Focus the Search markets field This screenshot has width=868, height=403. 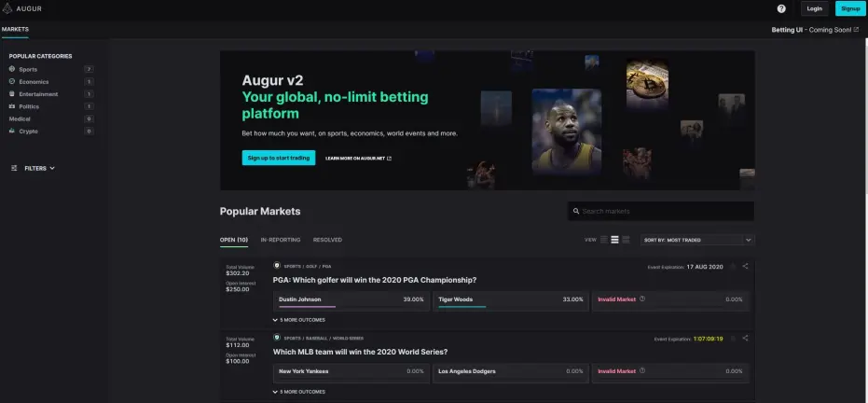point(661,211)
